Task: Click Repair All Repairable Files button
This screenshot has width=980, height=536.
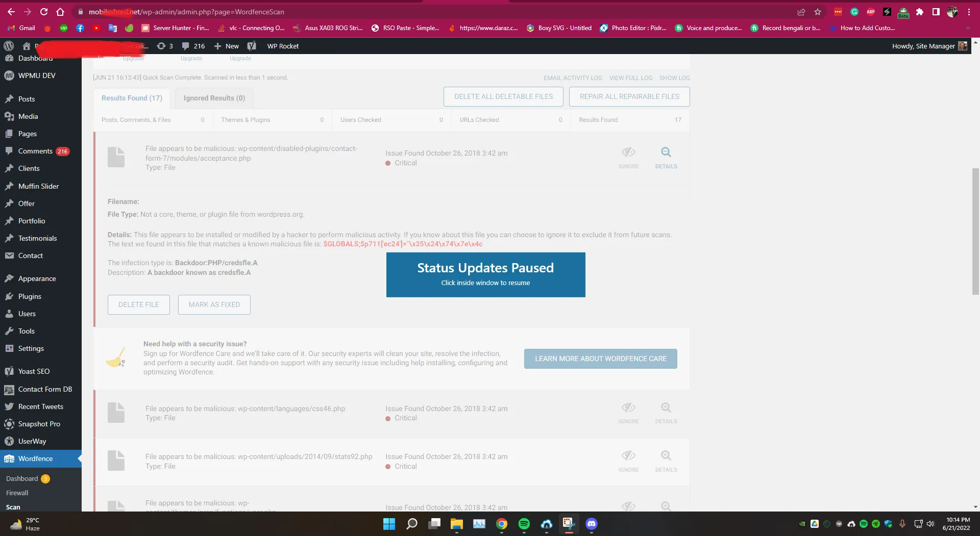Action: 629,96
